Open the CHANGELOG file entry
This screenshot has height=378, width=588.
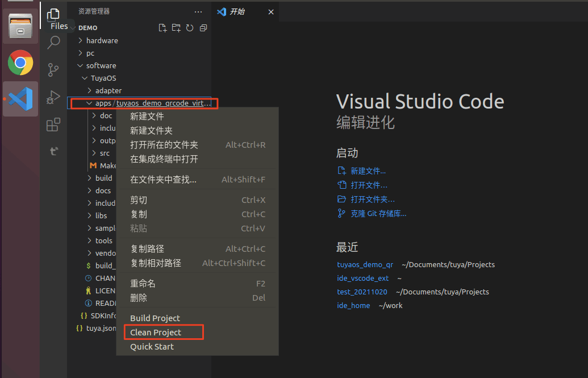[x=101, y=278]
